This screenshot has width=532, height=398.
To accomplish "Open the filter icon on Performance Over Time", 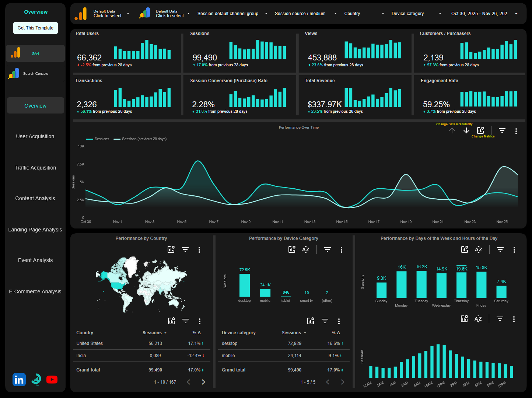I will (502, 130).
